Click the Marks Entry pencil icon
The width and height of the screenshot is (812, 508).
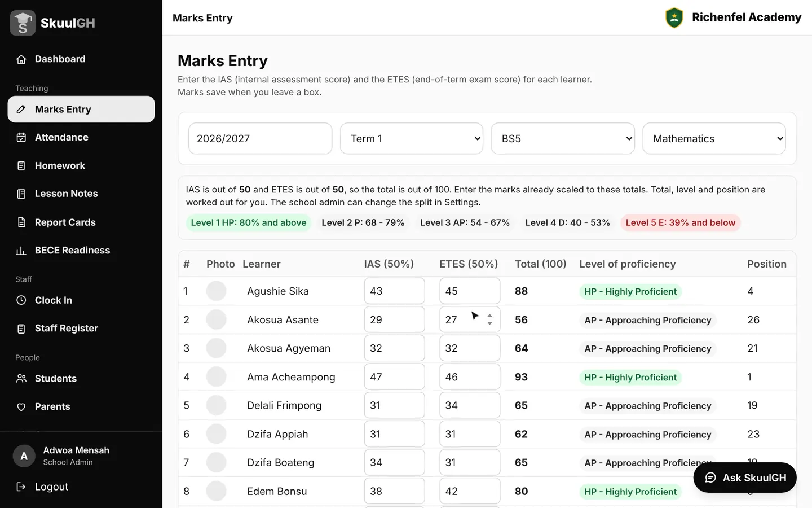(21, 110)
